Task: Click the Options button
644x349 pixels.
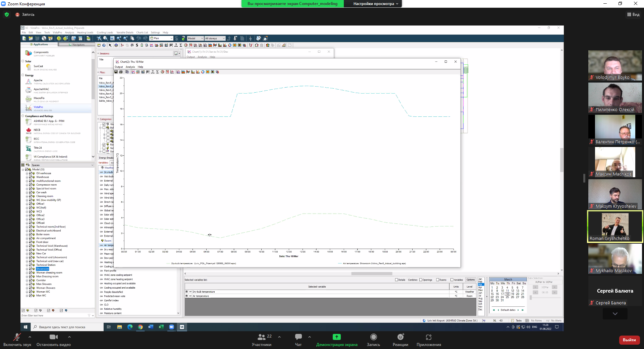Action: click(471, 280)
